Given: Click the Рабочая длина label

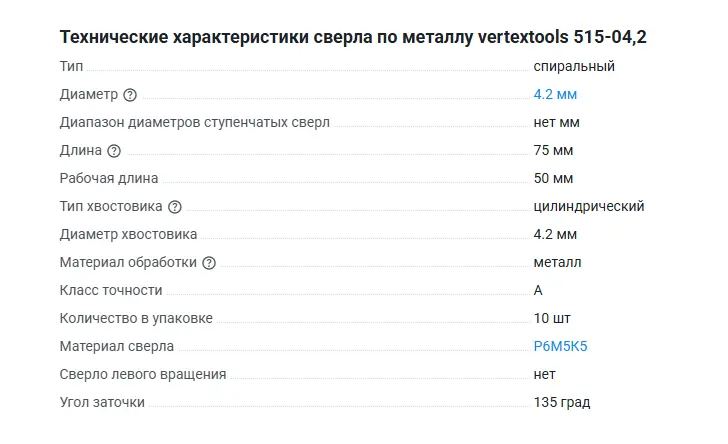Looking at the screenshot, I should pos(109,179).
